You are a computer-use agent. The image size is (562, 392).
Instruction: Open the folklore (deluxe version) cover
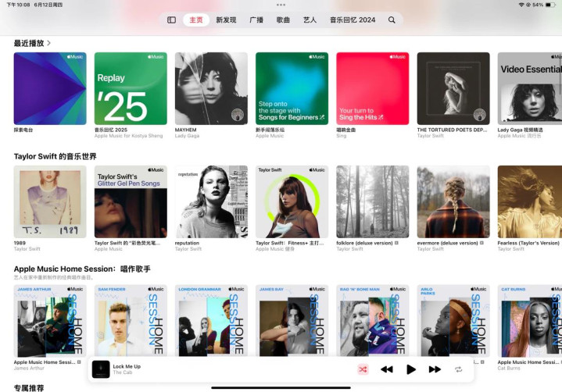coord(372,201)
